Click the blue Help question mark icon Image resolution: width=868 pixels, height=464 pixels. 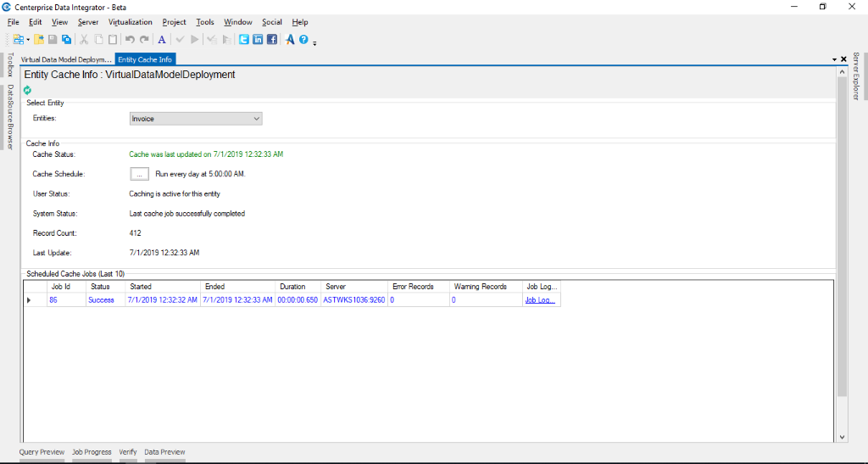(x=303, y=39)
